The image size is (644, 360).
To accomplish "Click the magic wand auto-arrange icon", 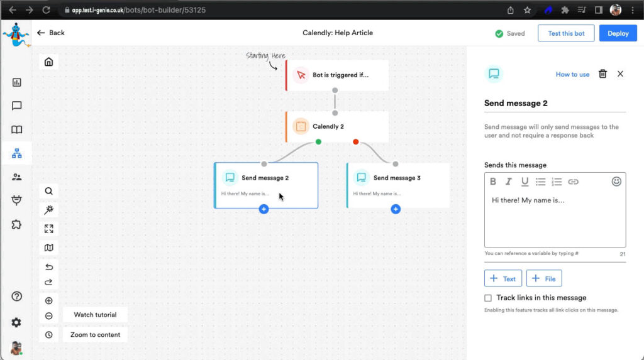I will point(48,210).
